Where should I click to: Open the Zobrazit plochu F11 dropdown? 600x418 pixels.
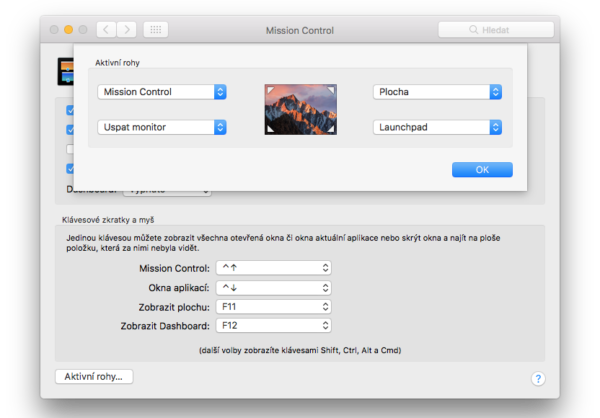pyautogui.click(x=273, y=306)
